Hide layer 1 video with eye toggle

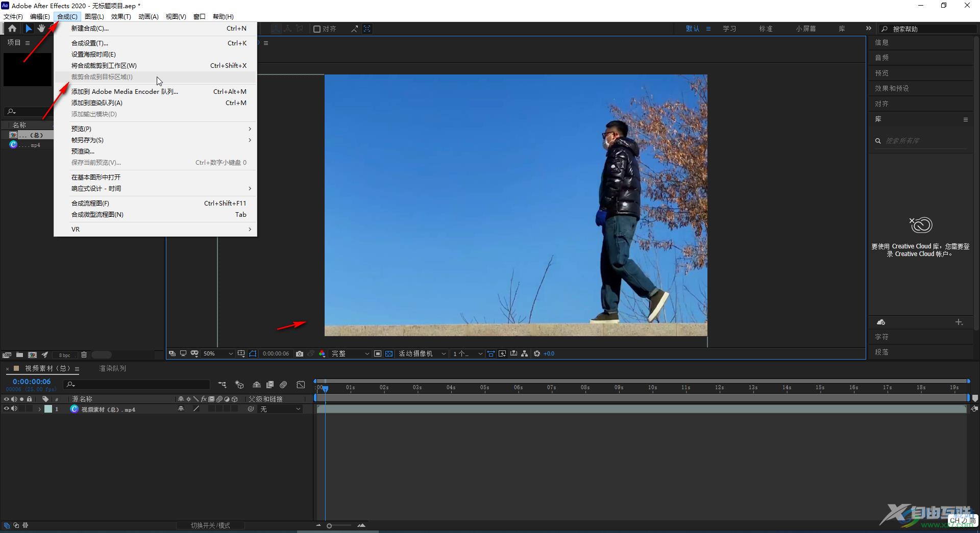6,409
